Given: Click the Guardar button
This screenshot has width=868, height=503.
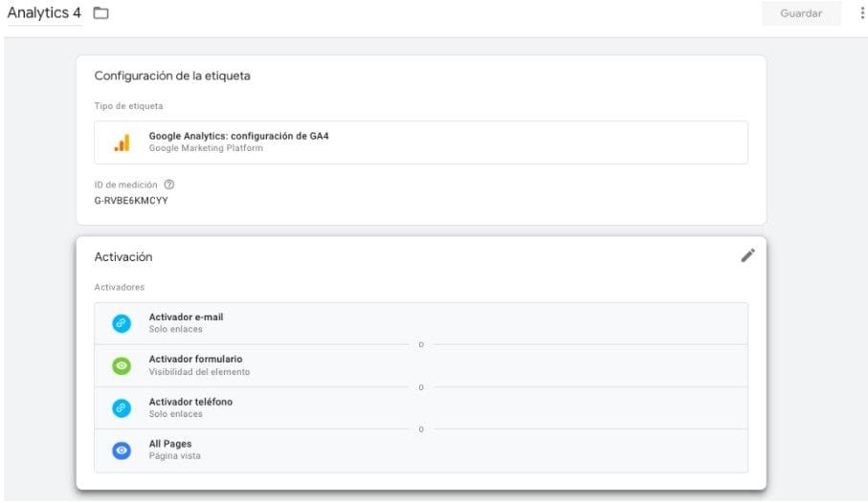Looking at the screenshot, I should click(x=800, y=13).
